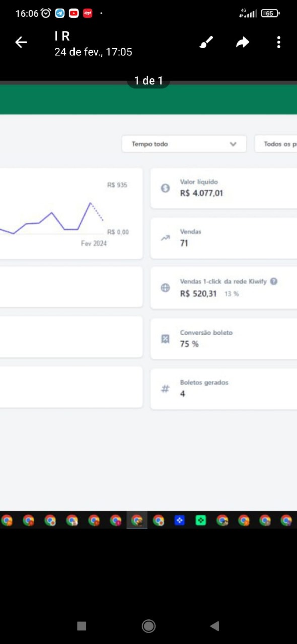Click the 'Vendas 1-click da rede Kiwify' label
This screenshot has height=644, width=297.
224,281
